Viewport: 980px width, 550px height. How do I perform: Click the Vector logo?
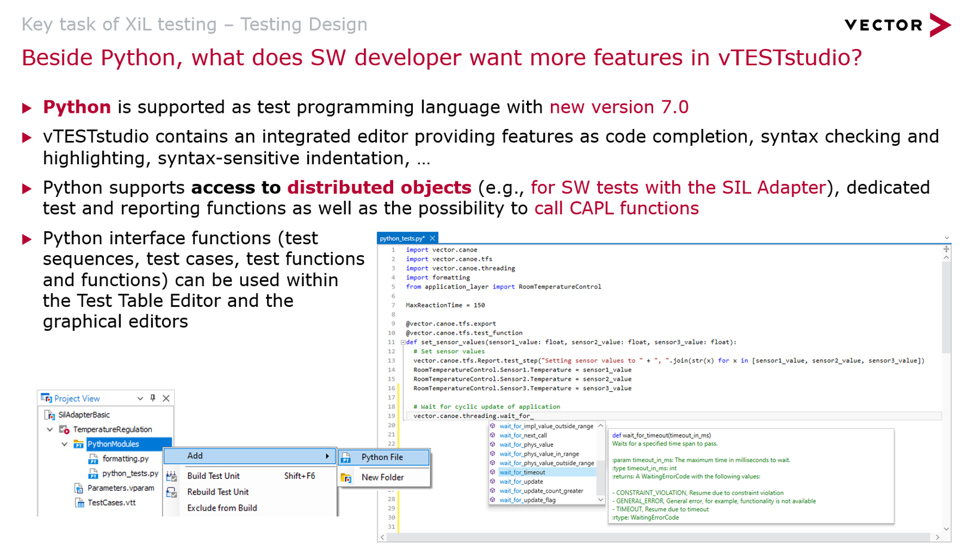(898, 25)
